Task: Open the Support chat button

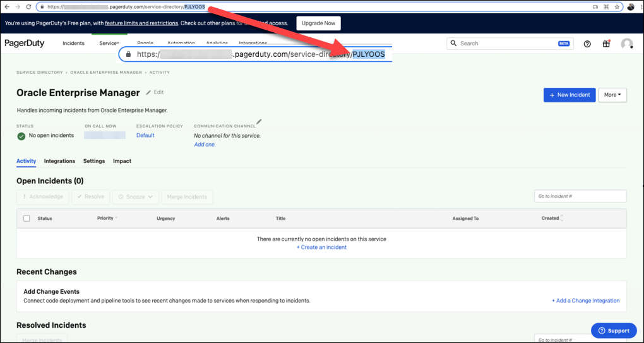Action: [x=614, y=330]
